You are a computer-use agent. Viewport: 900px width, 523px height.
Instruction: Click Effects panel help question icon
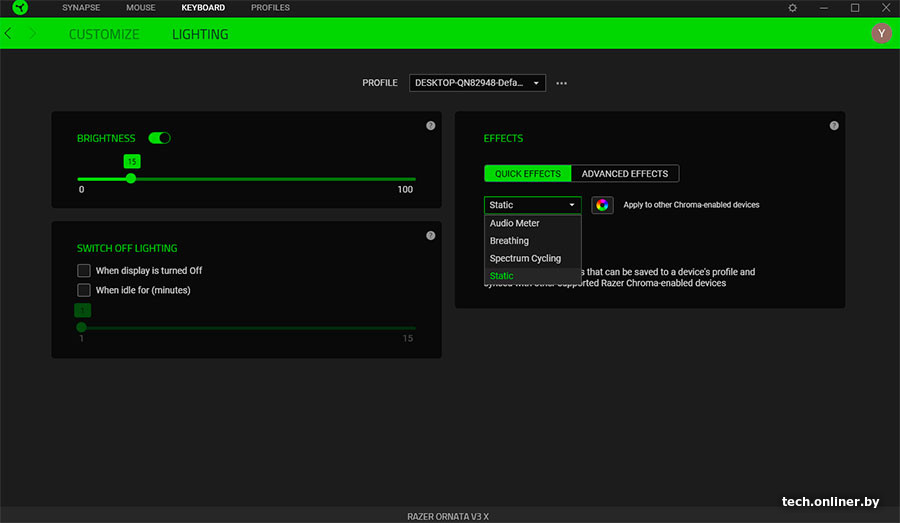834,126
